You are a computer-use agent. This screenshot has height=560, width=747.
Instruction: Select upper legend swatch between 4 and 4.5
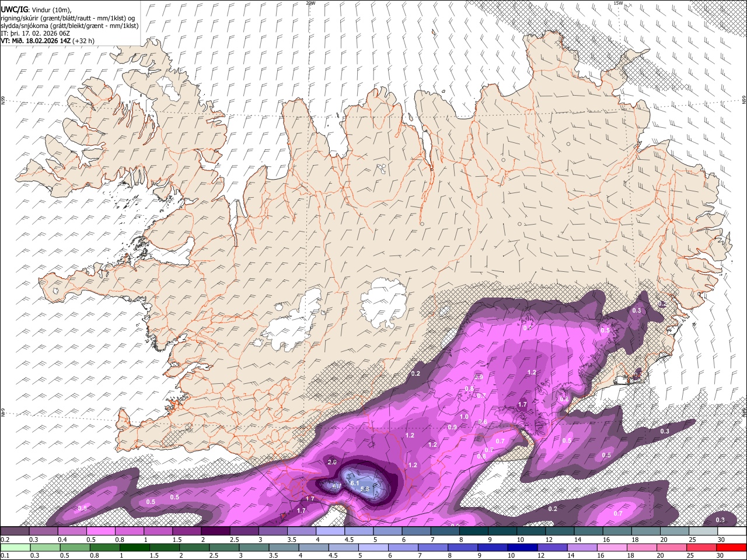point(330,531)
